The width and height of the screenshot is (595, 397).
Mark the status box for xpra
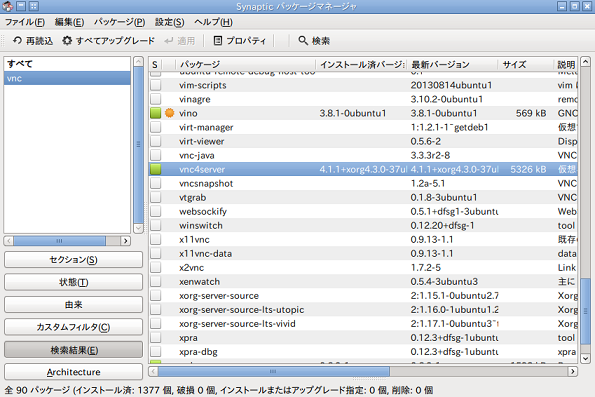156,338
